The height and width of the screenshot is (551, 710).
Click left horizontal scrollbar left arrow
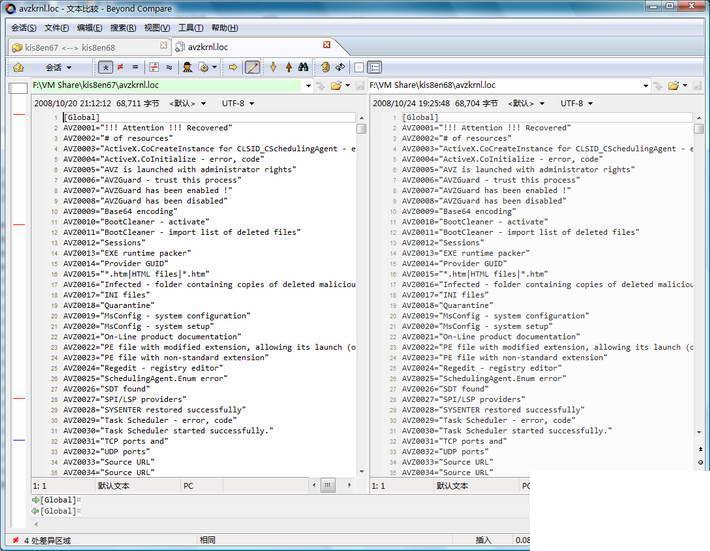[x=314, y=485]
